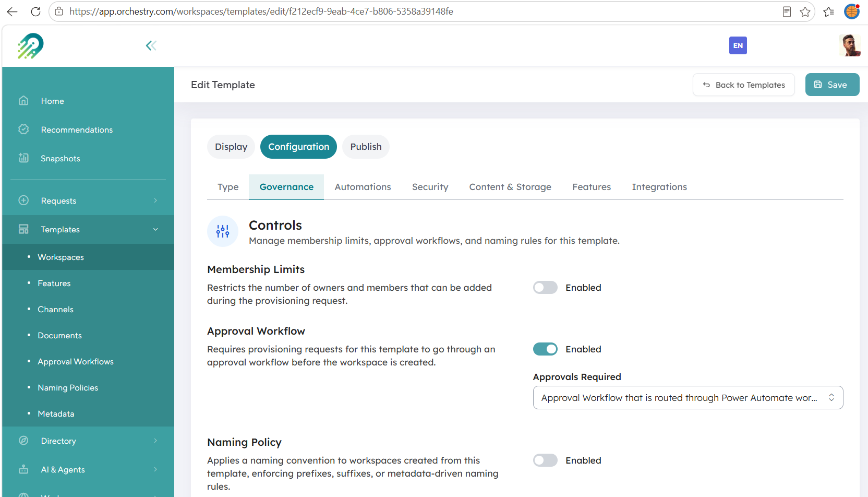Viewport: 868px width, 497px height.
Task: Open Metadata in sidebar
Action: [56, 414]
